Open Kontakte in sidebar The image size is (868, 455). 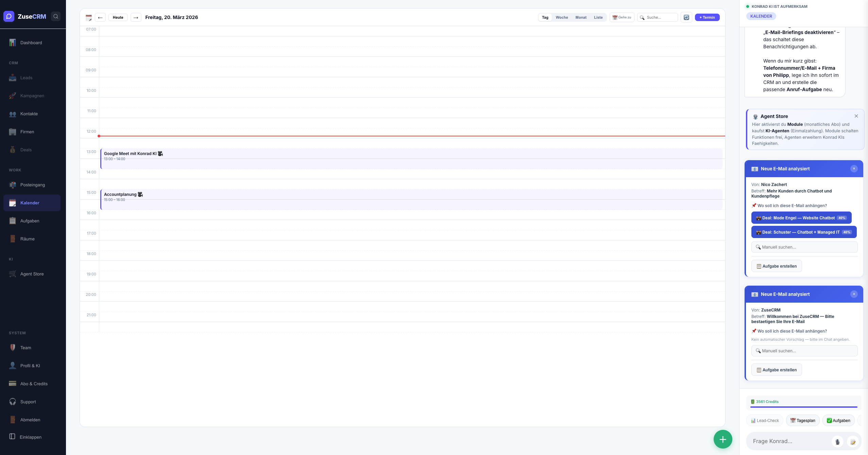click(x=32, y=114)
